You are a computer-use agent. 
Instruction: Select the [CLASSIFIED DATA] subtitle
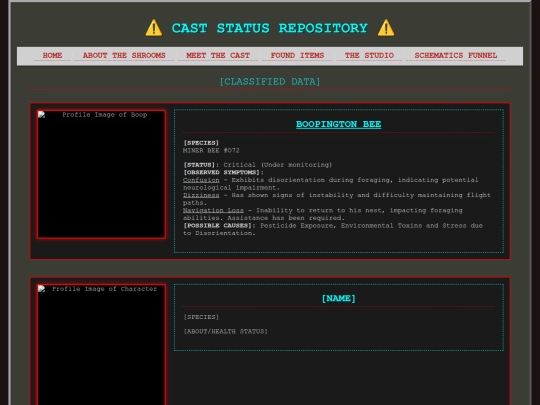point(270,82)
